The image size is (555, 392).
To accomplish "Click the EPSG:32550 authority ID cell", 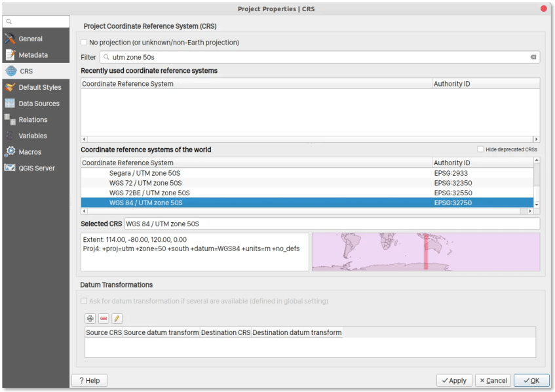I will (453, 193).
